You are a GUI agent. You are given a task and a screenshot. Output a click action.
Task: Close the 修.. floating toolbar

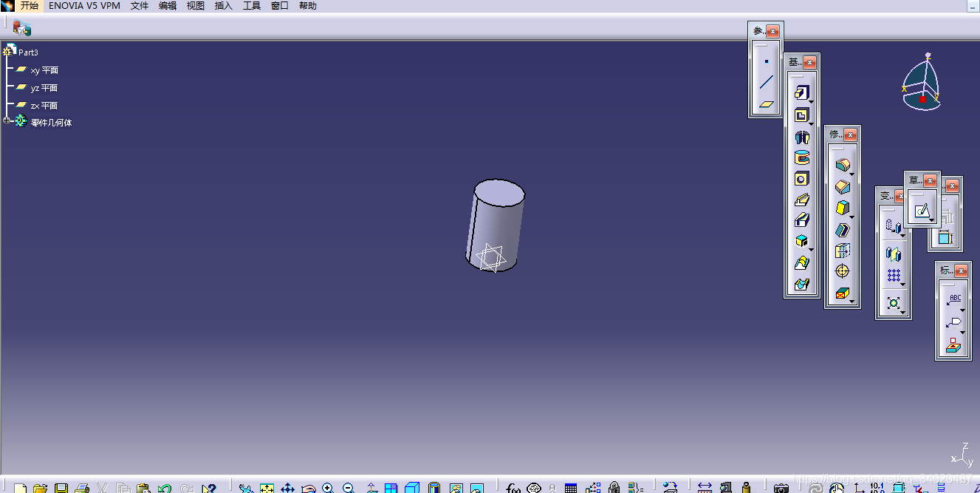(850, 135)
